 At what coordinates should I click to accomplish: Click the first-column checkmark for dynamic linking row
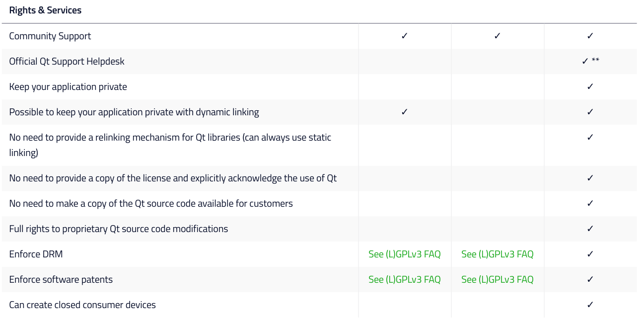[x=405, y=112]
